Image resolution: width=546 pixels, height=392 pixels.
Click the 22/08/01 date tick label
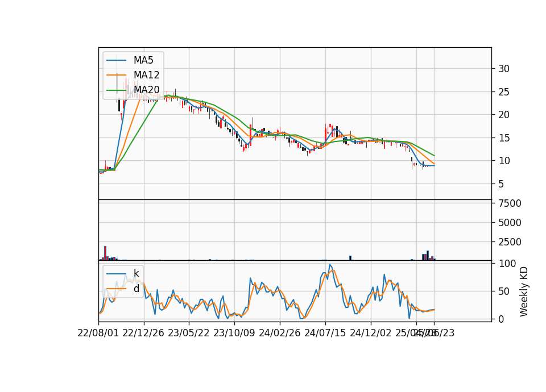click(x=98, y=333)
